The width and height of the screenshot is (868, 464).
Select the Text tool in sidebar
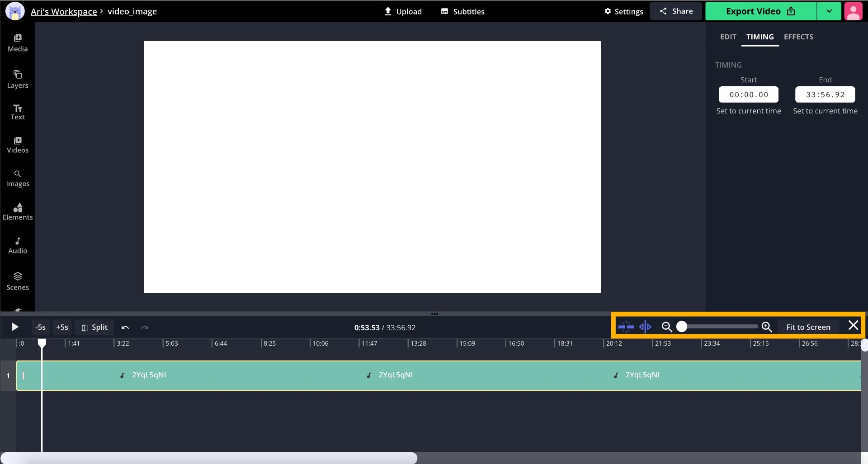point(18,112)
